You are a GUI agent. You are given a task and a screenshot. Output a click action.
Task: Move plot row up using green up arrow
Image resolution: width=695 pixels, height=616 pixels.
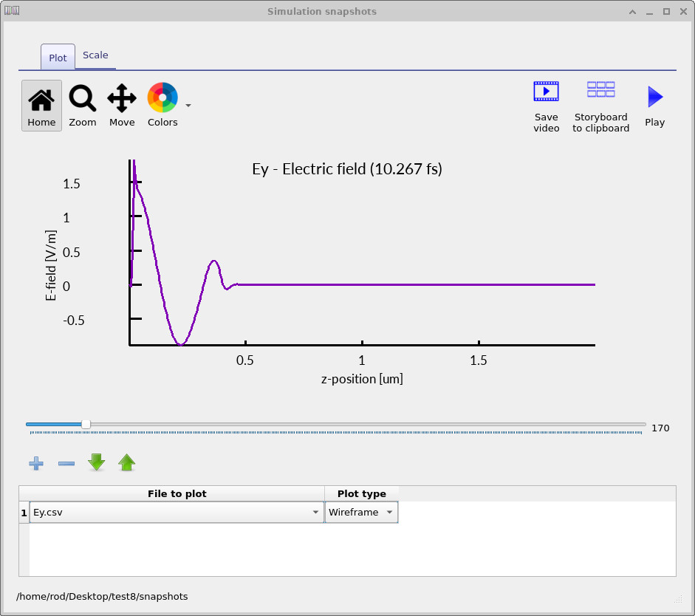(126, 463)
